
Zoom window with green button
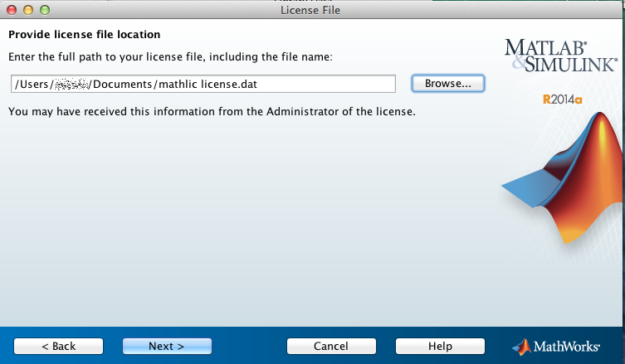tap(45, 10)
